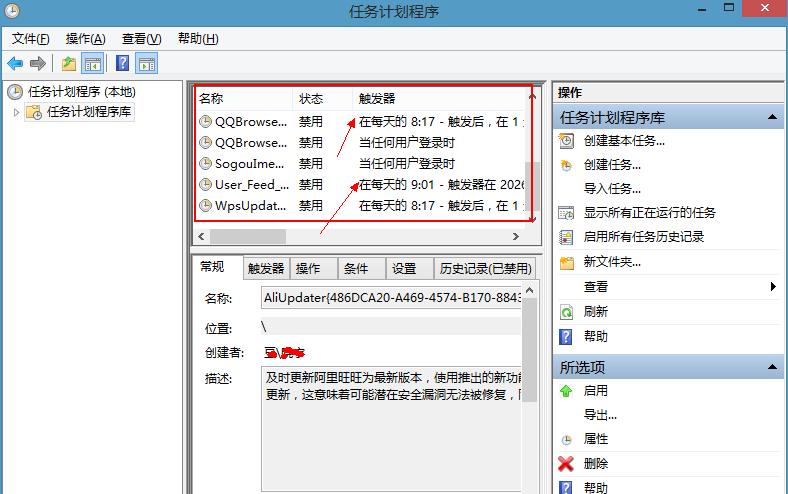
Task: Click the green up-arrow 启用 icon
Action: [566, 391]
